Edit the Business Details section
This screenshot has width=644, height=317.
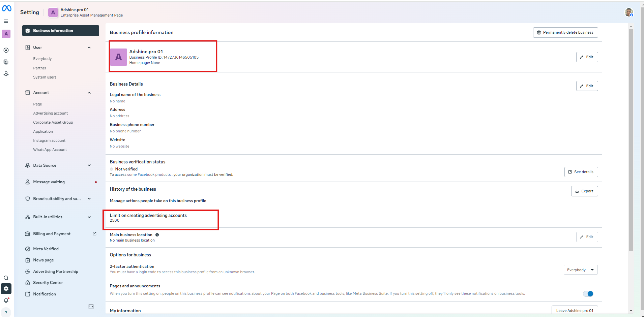(x=587, y=86)
